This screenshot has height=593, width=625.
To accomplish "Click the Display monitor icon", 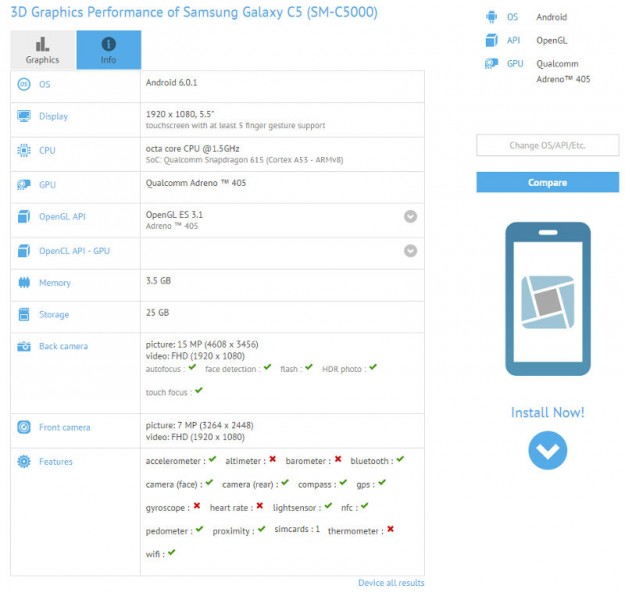I will [24, 117].
